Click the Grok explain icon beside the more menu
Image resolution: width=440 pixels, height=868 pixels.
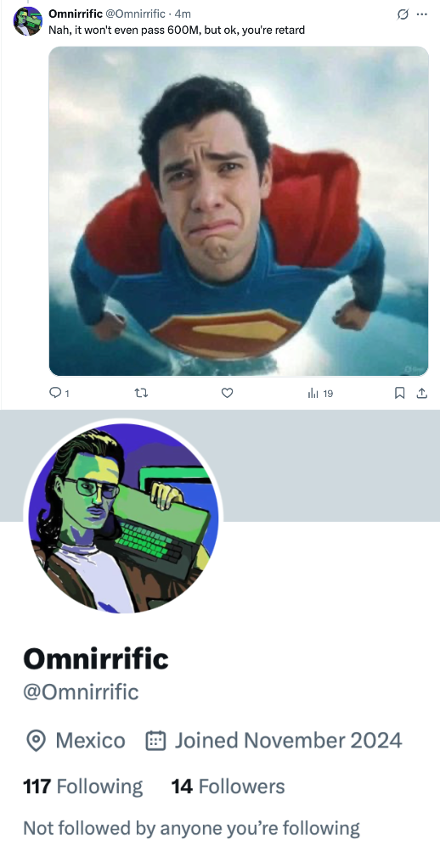point(403,14)
